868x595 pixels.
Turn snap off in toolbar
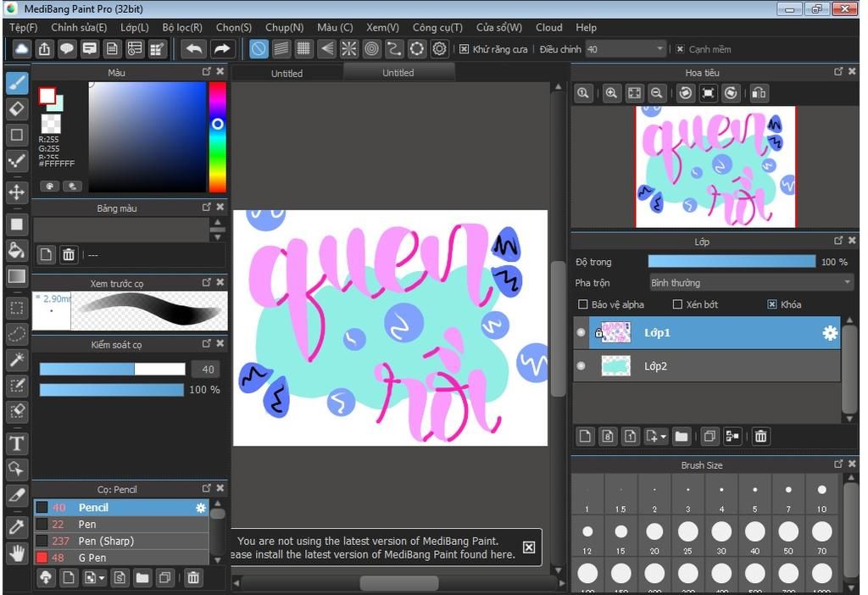(x=259, y=49)
